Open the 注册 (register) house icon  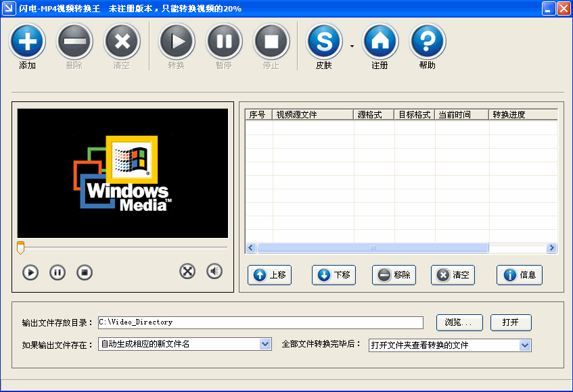380,41
